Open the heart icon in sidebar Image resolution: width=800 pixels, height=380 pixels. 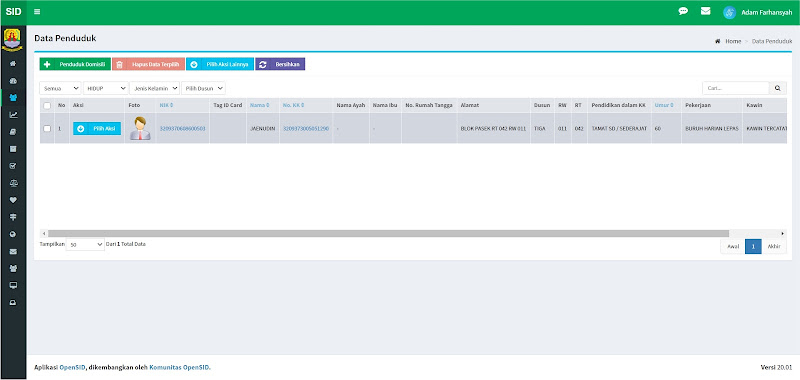click(13, 200)
